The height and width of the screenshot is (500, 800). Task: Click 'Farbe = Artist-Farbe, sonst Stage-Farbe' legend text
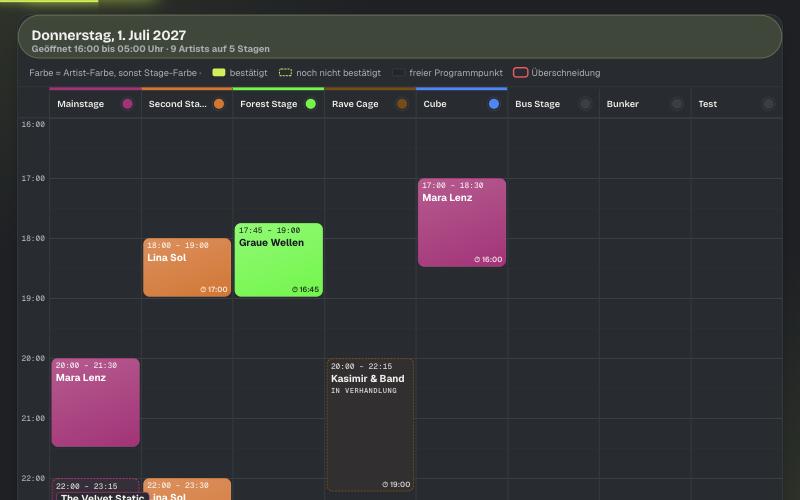pyautogui.click(x=113, y=72)
